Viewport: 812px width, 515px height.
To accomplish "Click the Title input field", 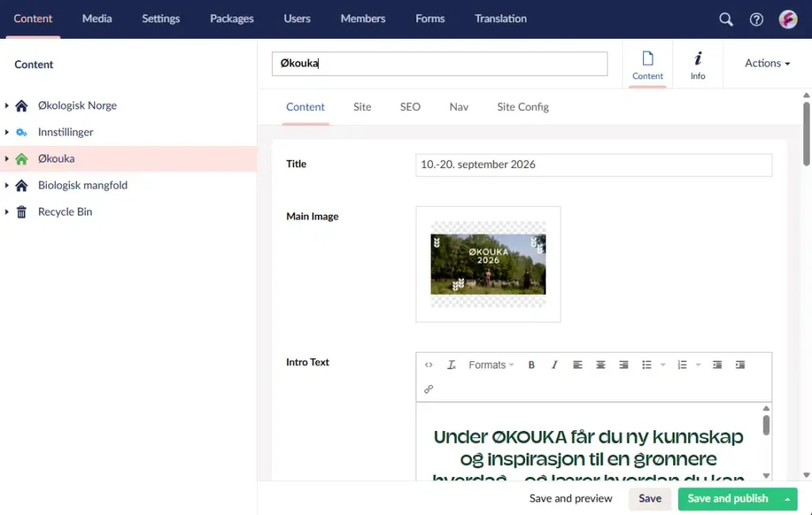I will pyautogui.click(x=593, y=165).
